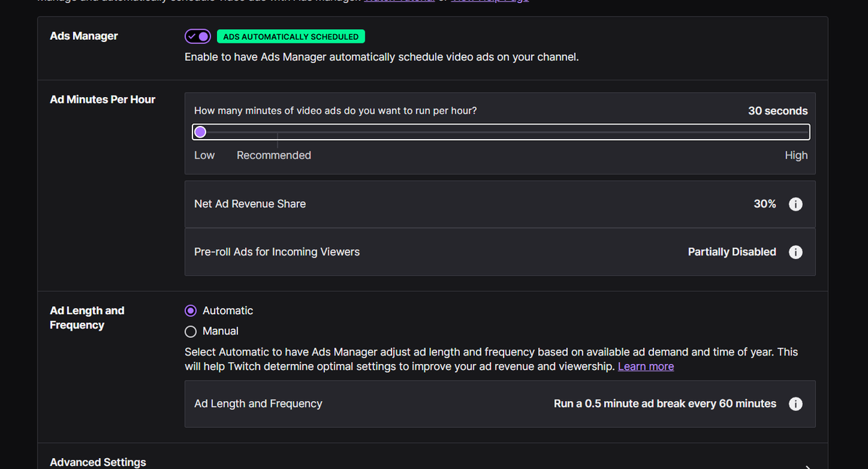Click the High slider label
868x469 pixels.
click(796, 156)
